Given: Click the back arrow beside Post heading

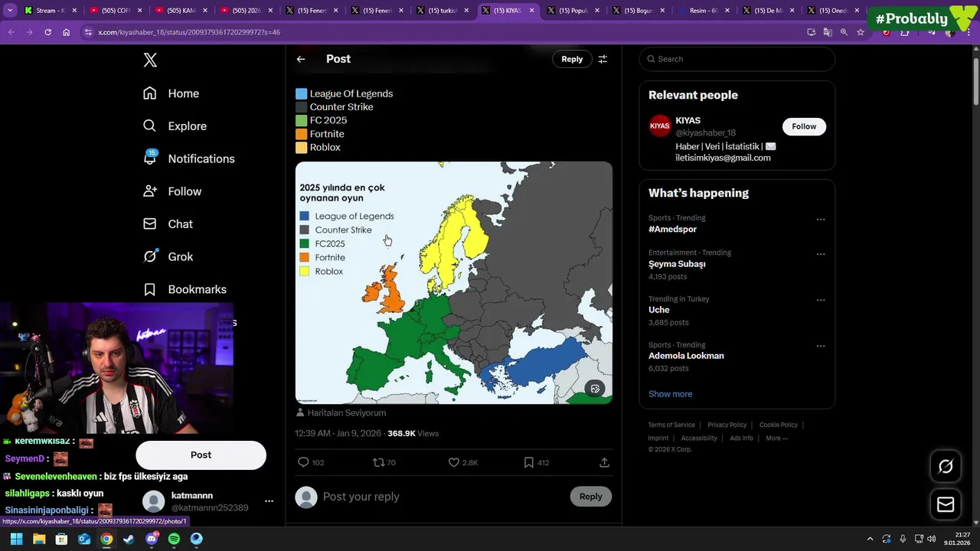Looking at the screenshot, I should click(301, 59).
